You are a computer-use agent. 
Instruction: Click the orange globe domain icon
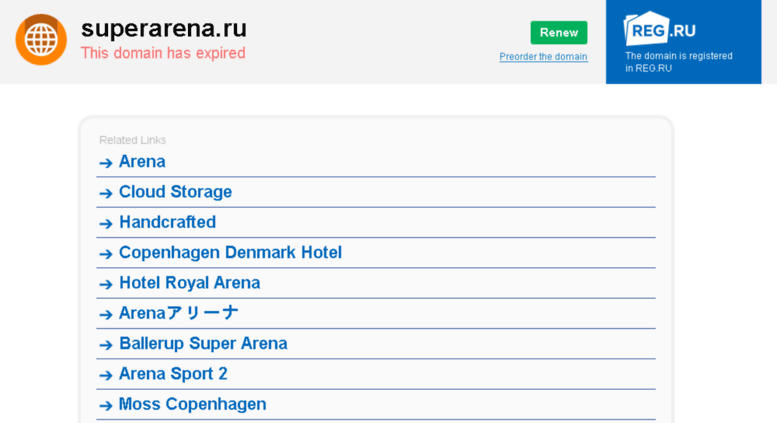tap(41, 40)
